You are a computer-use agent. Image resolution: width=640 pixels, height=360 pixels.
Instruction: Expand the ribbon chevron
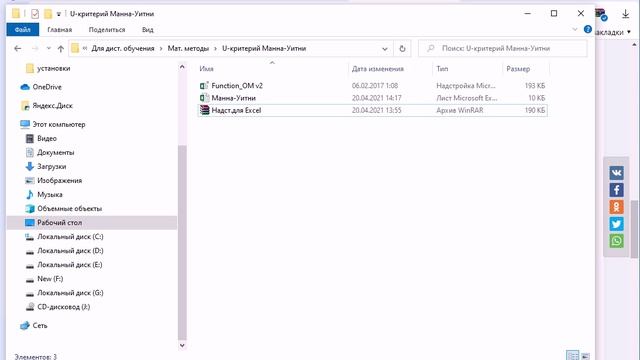(575, 29)
